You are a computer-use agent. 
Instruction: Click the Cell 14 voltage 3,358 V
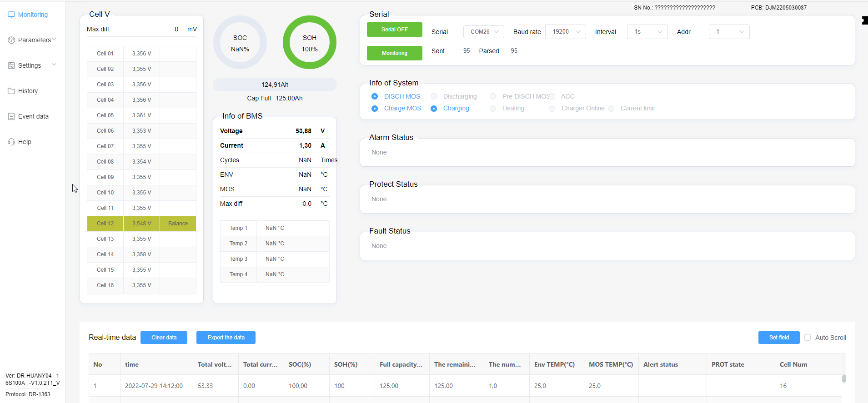point(142,254)
